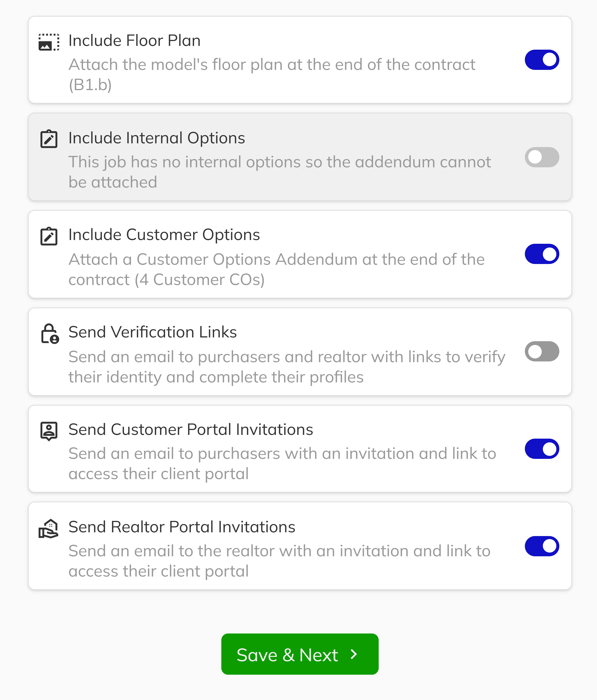Disable Send Customer Portal Invitations toggle
Viewport: 597px width, 700px height.
[542, 449]
